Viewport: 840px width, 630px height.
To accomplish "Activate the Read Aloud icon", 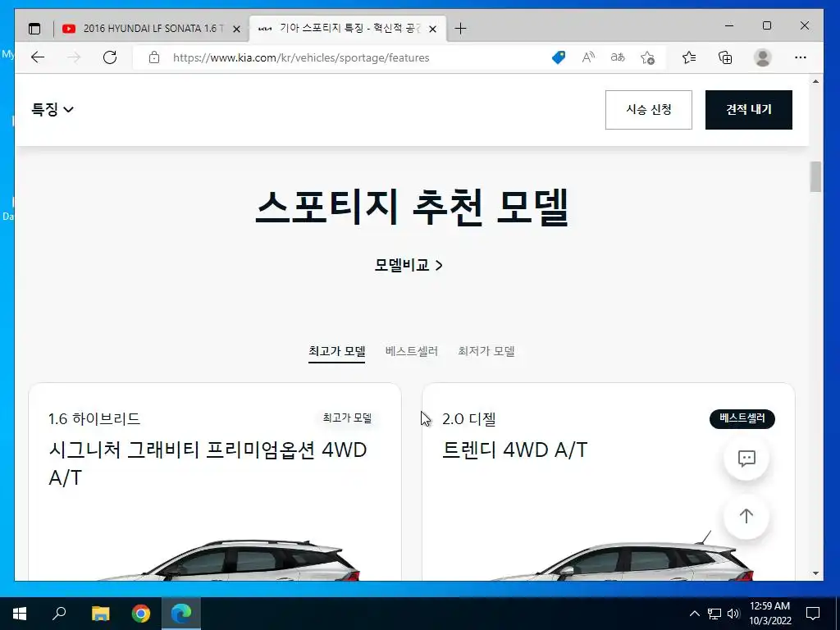I will pos(588,57).
